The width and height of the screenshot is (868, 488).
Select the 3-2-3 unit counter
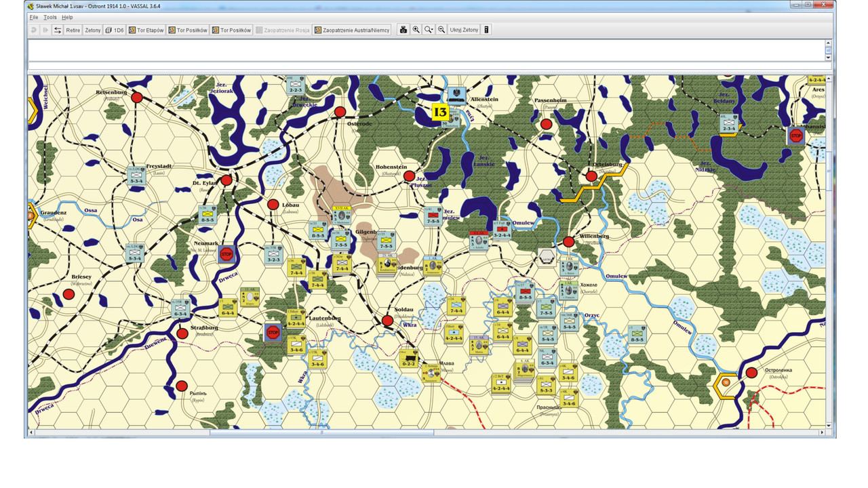coord(273,255)
